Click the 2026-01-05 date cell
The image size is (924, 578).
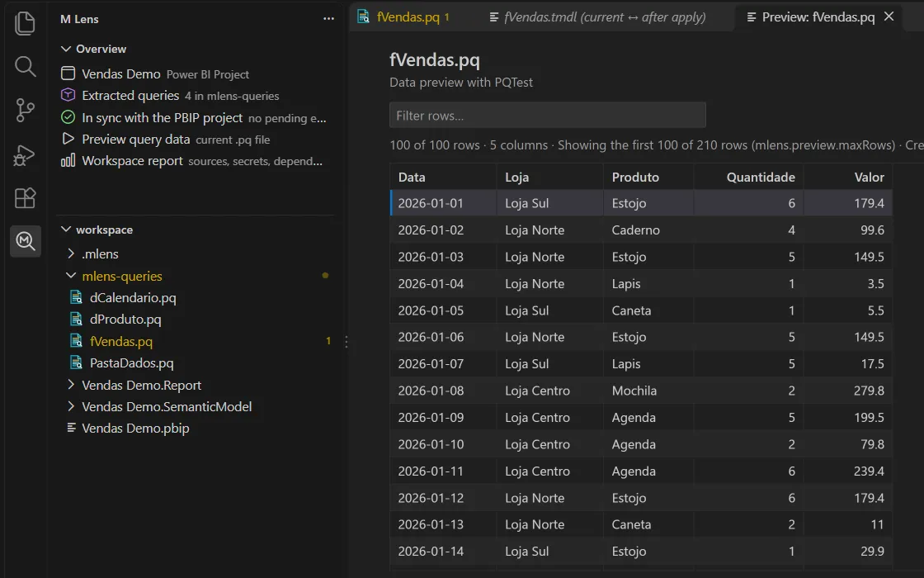coord(443,310)
